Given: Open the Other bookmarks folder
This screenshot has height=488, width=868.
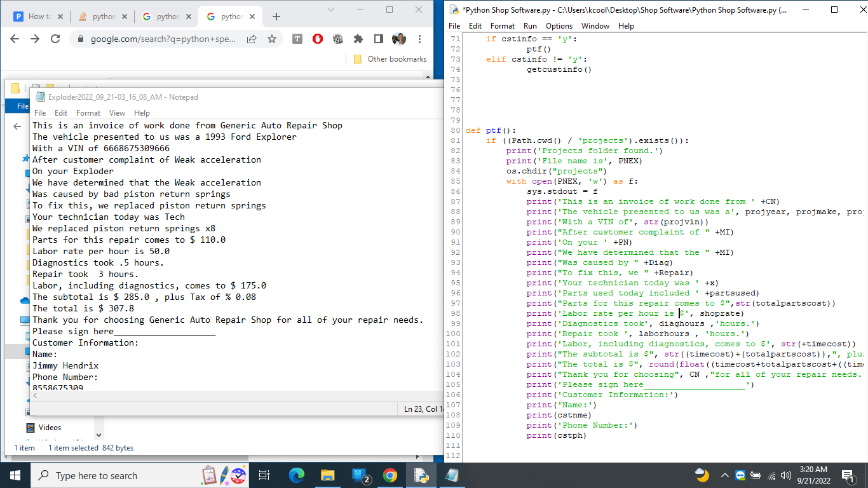Looking at the screenshot, I should tap(390, 59).
